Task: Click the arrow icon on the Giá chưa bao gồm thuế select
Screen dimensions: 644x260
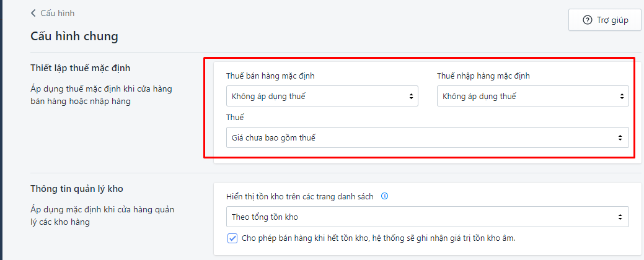Action: 621,137
